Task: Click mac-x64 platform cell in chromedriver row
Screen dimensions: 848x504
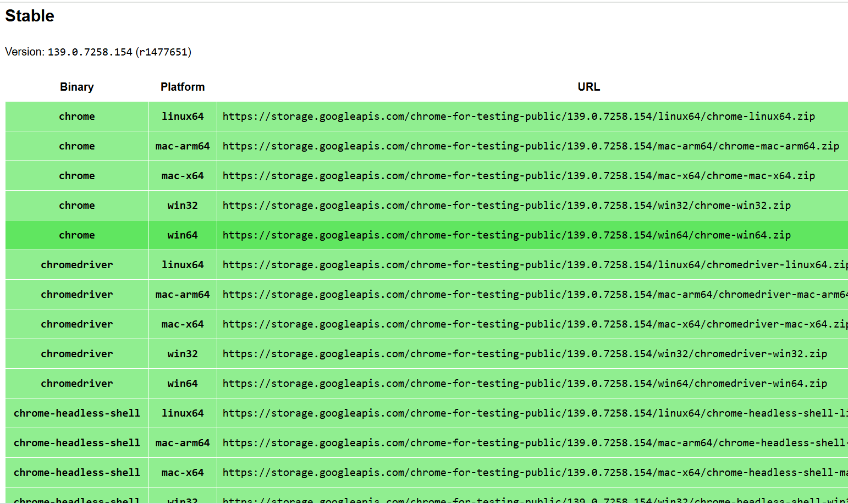Action: coord(183,324)
